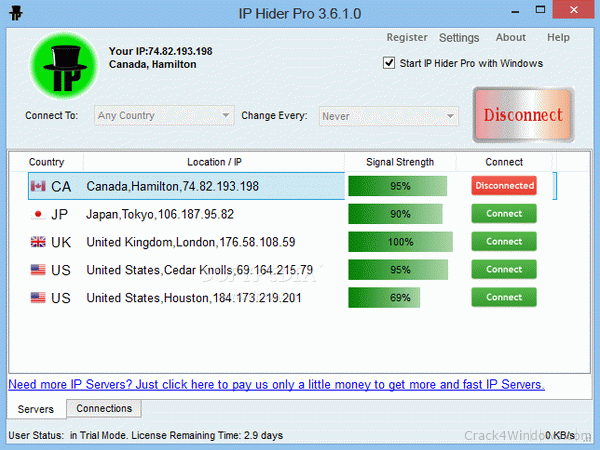Click the United Kingdom flag icon

pyautogui.click(x=38, y=242)
